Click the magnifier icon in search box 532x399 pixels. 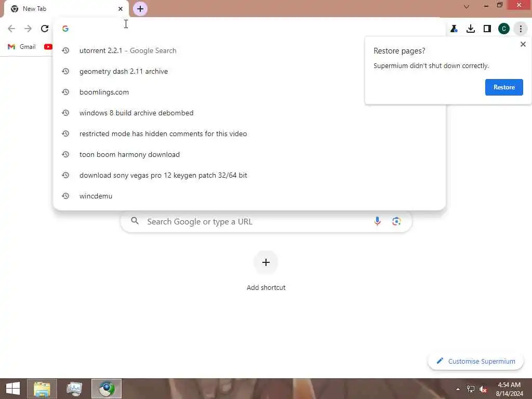135,221
